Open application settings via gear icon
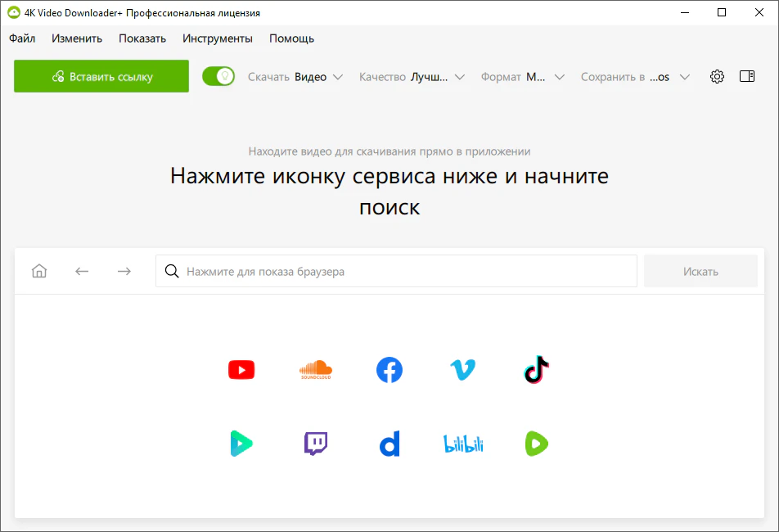The image size is (779, 532). tap(717, 76)
